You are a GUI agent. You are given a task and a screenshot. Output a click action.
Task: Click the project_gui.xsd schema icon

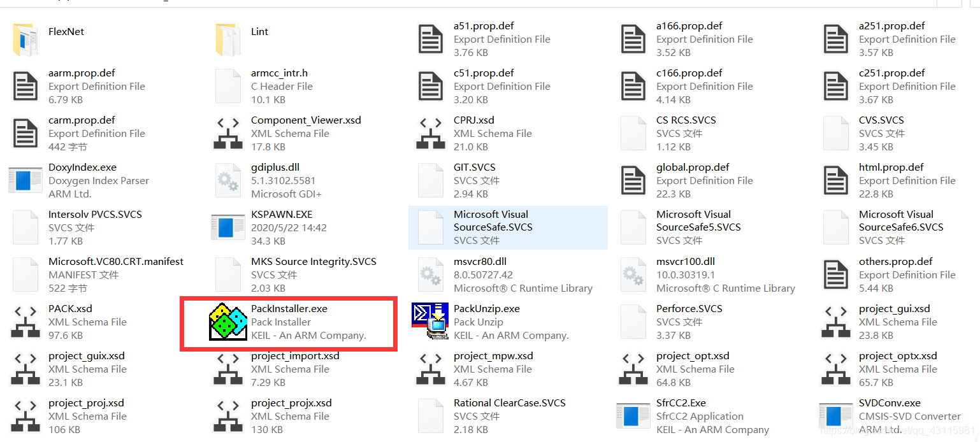[x=836, y=322]
